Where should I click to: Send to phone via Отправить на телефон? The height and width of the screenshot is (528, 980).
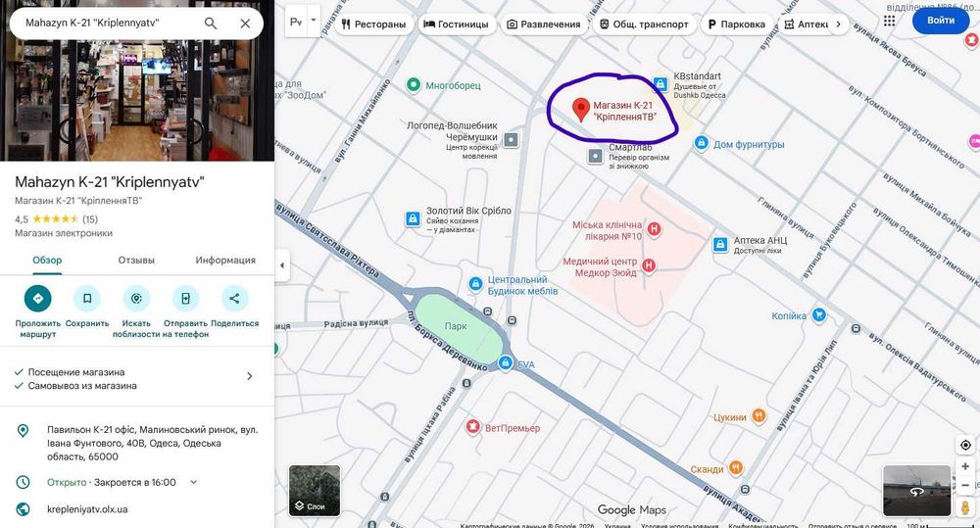[185, 299]
